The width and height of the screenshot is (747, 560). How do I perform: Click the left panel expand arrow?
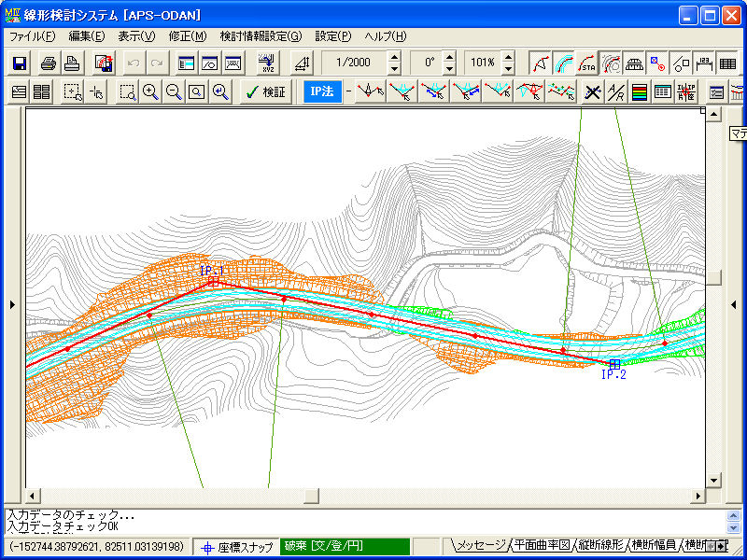pyautogui.click(x=11, y=304)
